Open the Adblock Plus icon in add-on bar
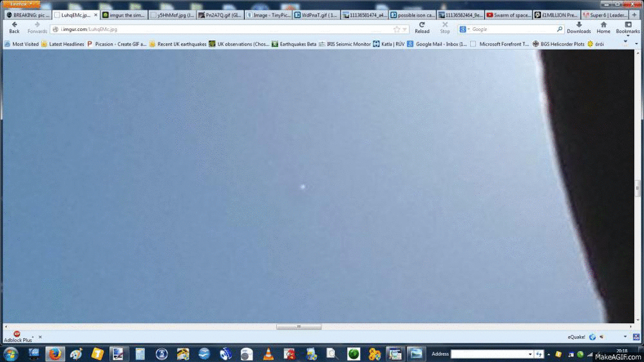 17,334
